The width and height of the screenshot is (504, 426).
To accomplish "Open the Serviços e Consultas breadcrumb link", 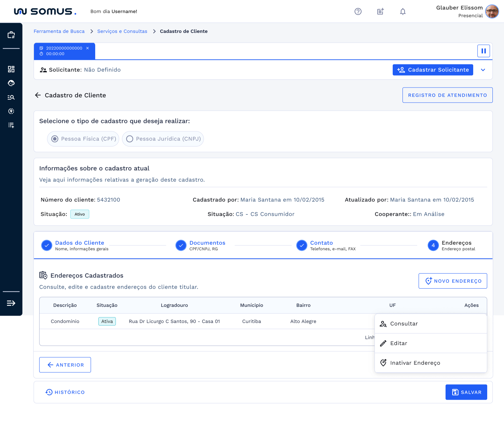I will click(122, 32).
